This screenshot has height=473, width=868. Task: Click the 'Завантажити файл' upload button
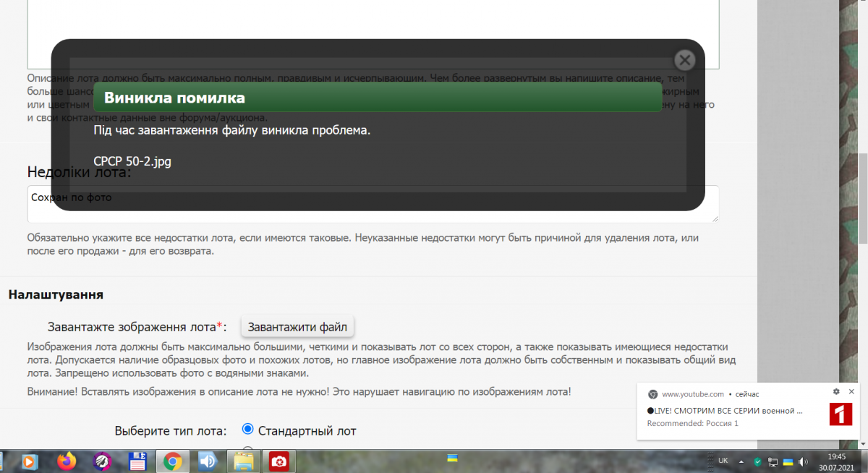click(297, 327)
